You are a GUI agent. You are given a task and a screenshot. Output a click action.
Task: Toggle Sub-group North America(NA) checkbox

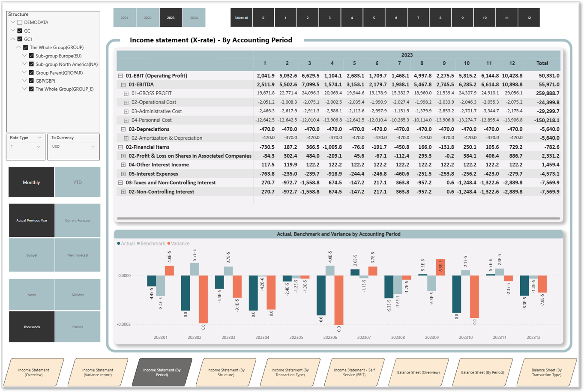pos(31,64)
